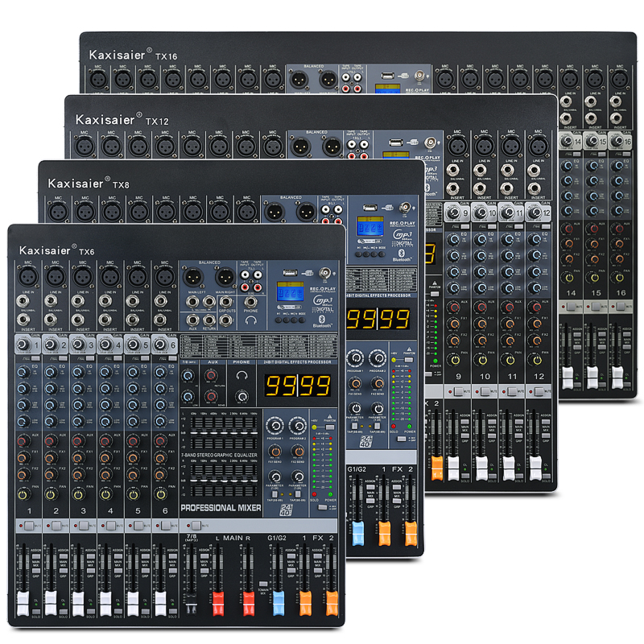Image resolution: width=644 pixels, height=644 pixels.
Task: Click the TX6 G1/G2 blue fader
Action: click(278, 603)
